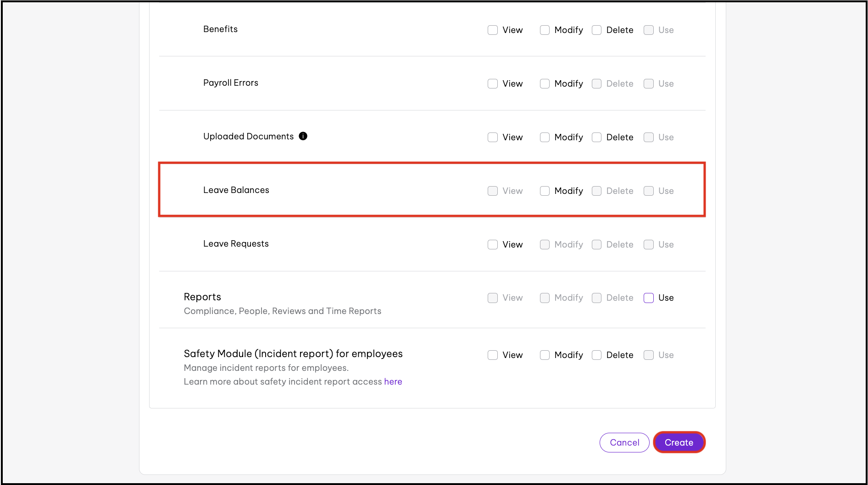Enable Delete for Uploaded Documents

(x=596, y=138)
